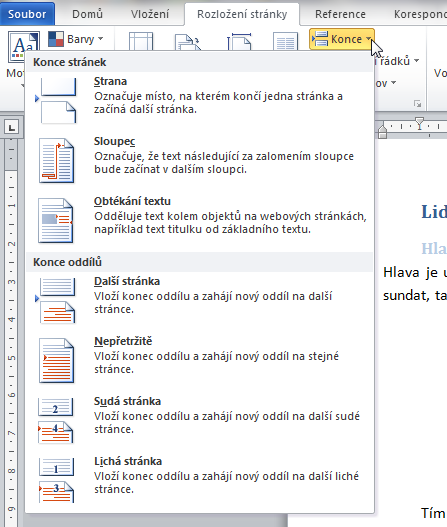Select the Strana menu entry title
This screenshot has width=447, height=527.
click(110, 81)
